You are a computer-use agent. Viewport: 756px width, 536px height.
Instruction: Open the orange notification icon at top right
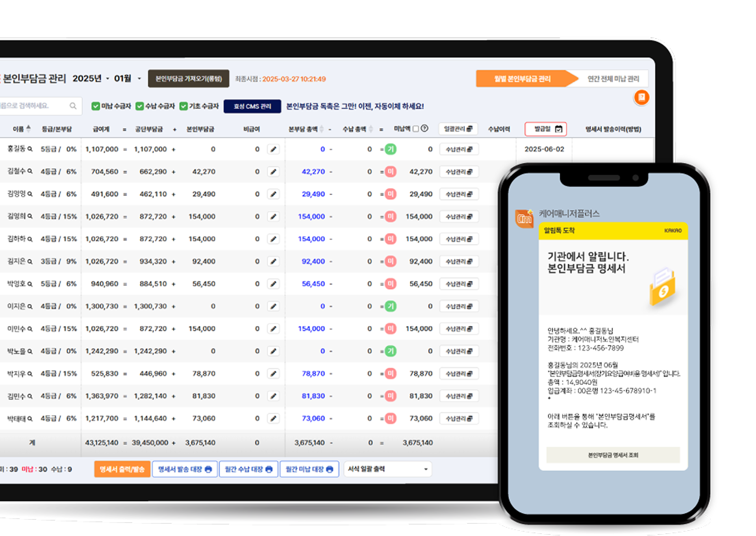[641, 97]
